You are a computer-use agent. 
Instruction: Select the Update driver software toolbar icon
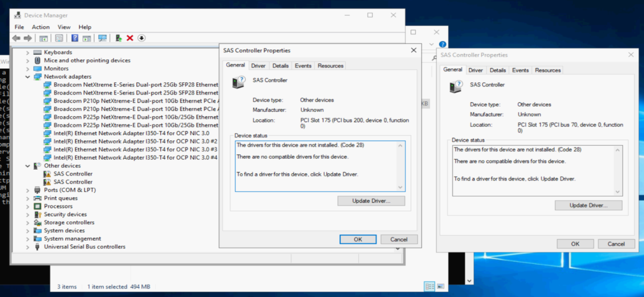118,38
